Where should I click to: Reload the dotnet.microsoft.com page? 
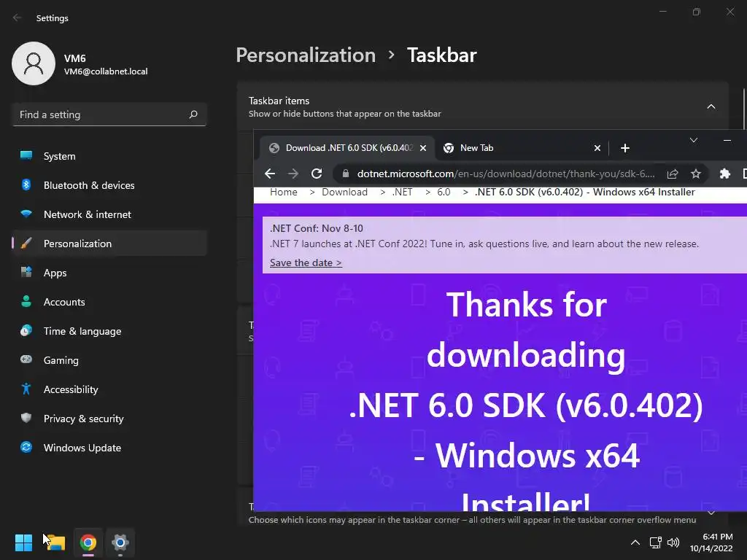point(317,174)
